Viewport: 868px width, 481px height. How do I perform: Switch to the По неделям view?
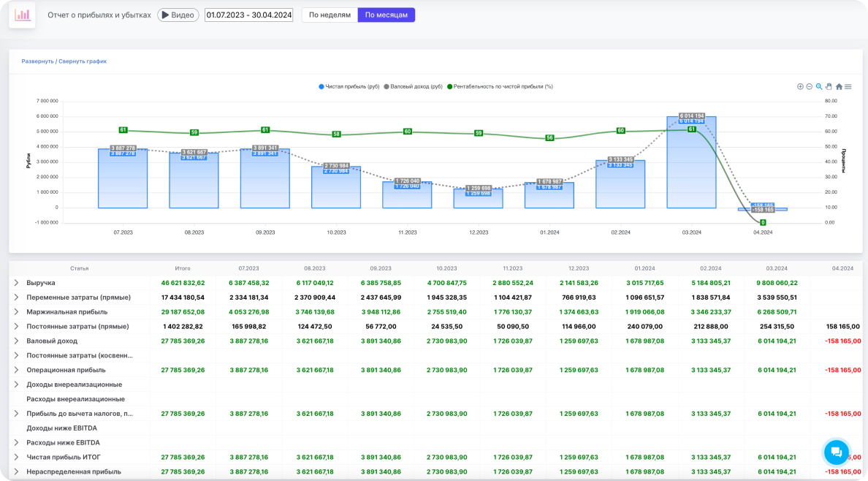click(330, 15)
